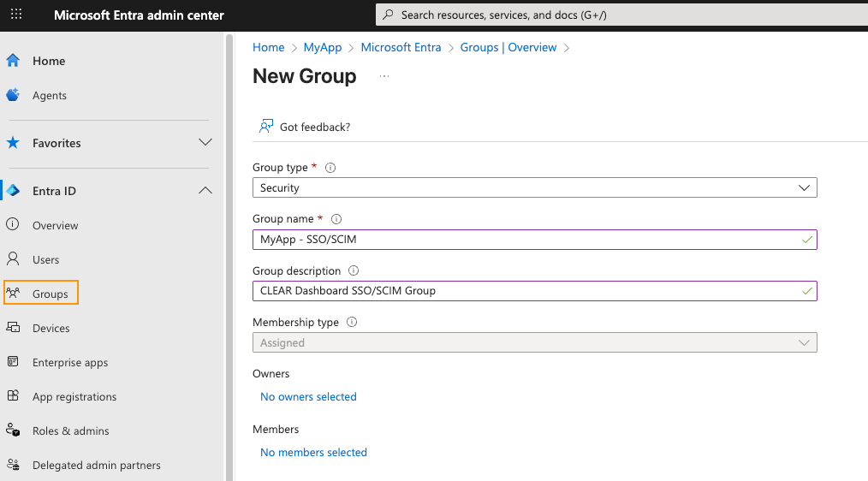Click the info icon beside Group type
Viewport: 868px width, 481px height.
[x=330, y=168]
